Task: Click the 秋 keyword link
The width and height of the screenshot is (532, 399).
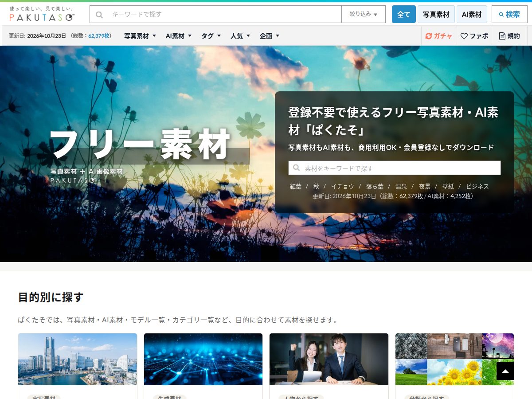Action: (x=316, y=186)
